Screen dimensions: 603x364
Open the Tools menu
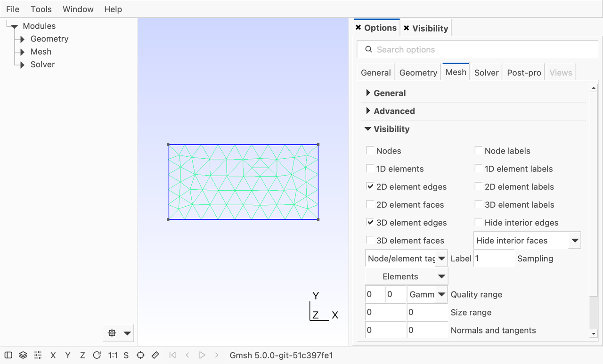[x=41, y=9]
